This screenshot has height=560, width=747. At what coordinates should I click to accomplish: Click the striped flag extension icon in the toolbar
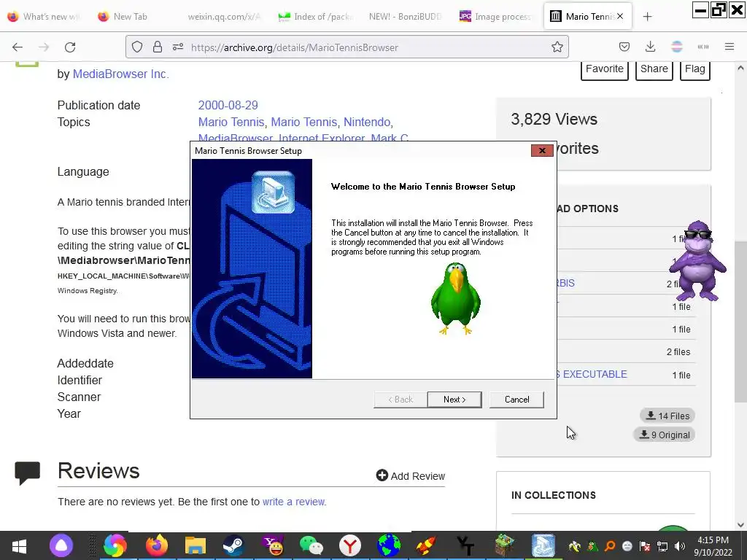point(676,47)
